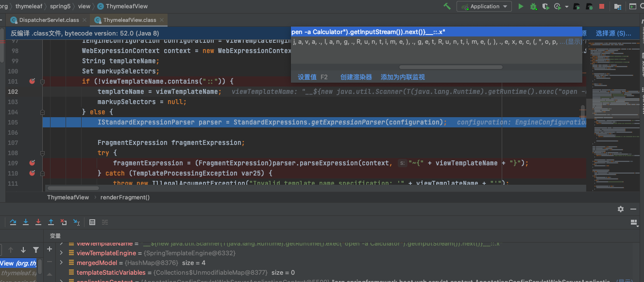This screenshot has height=282, width=644.
Task: Click ThymeleafView in the bottom breadcrumb
Action: tap(68, 197)
